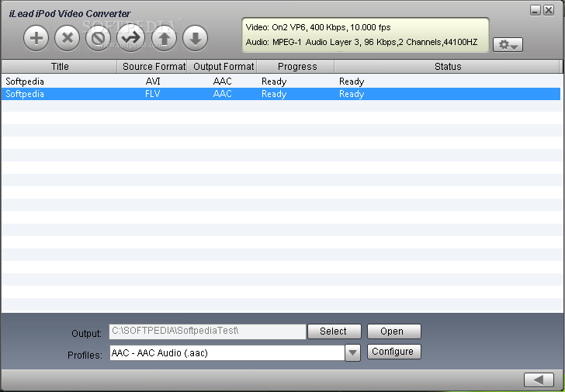Image resolution: width=565 pixels, height=392 pixels.
Task: Move selected item up with arrow icon
Action: (x=164, y=38)
